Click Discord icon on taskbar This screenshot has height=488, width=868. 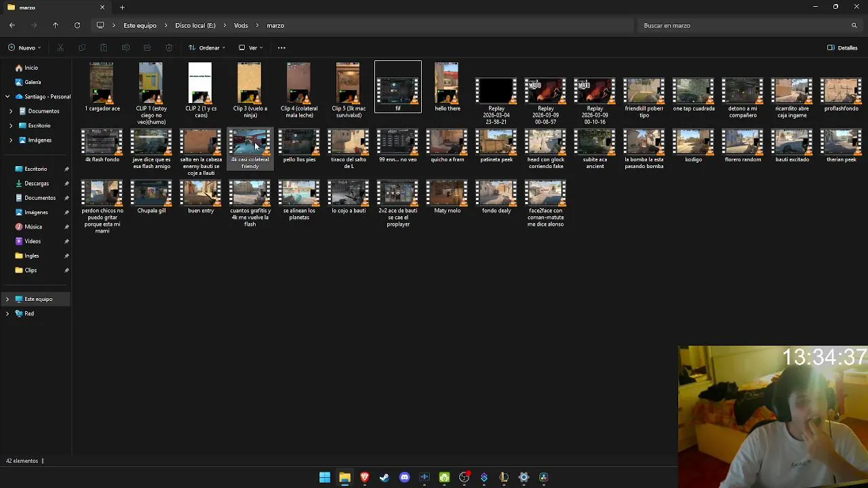pos(405,477)
